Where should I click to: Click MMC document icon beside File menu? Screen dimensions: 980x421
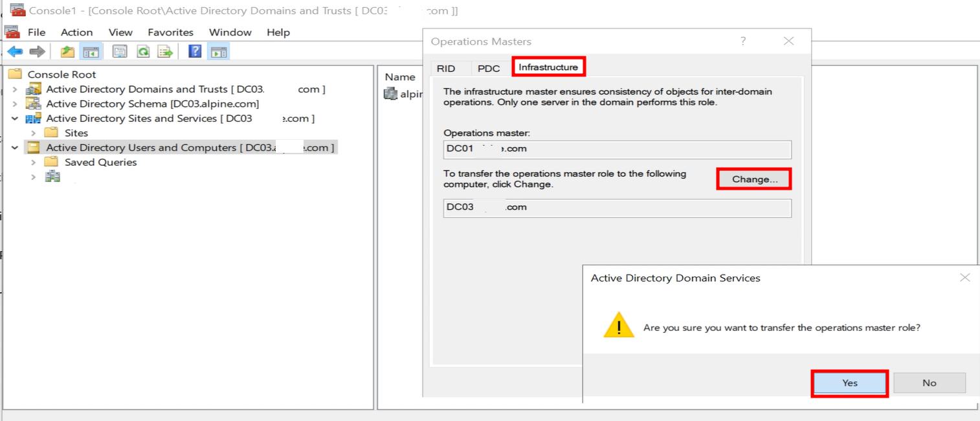[12, 32]
